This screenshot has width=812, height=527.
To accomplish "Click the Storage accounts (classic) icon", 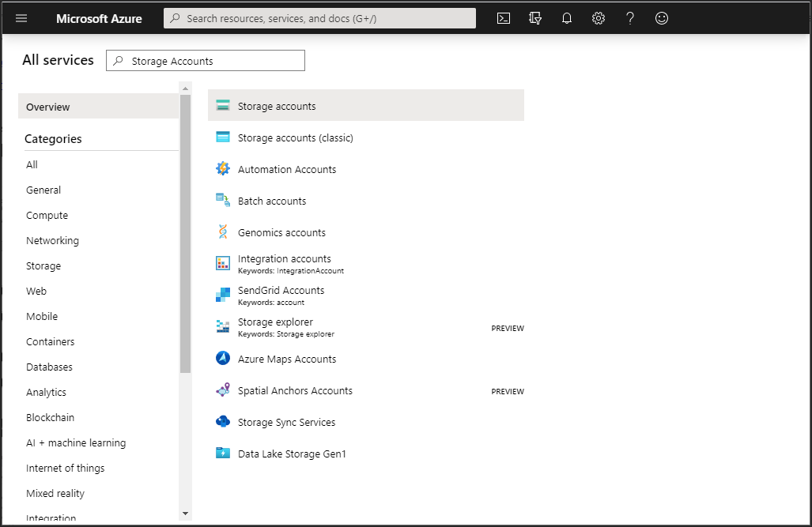I will [223, 137].
